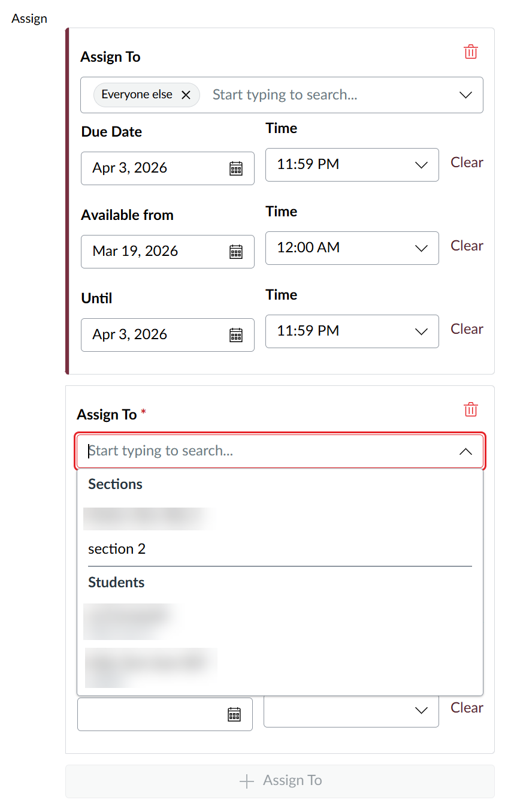Click the plus icon on Assign To button
The width and height of the screenshot is (511, 812).
[x=246, y=780]
